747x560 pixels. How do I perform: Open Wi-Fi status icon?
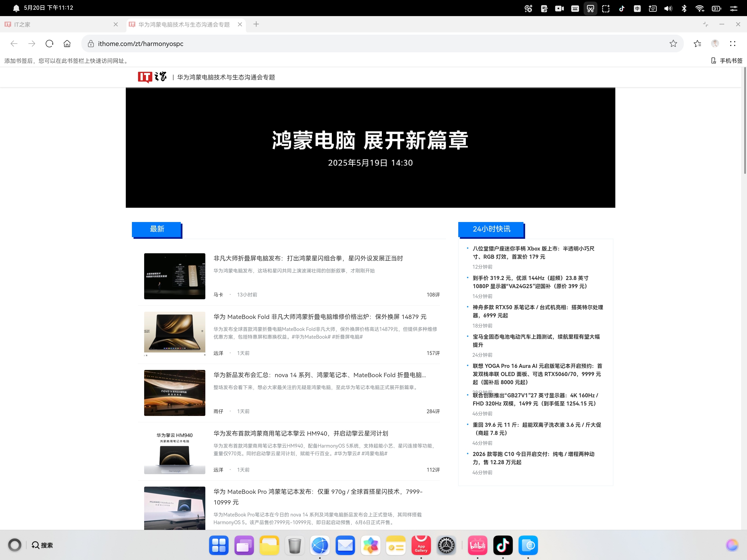[x=699, y=8]
